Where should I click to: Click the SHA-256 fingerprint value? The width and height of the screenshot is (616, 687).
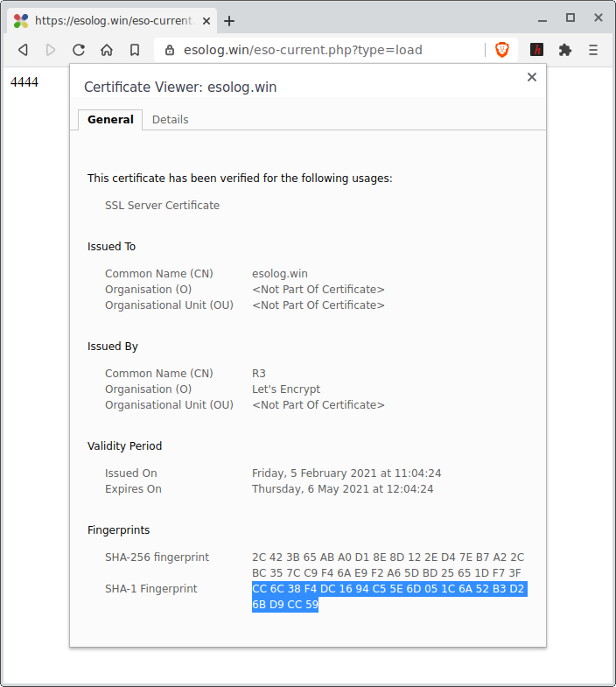388,565
